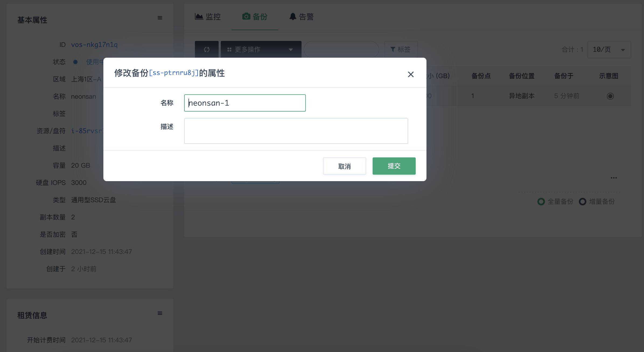The width and height of the screenshot is (644, 352).
Task: Open the 租赁信息 panel menu icon
Action: (160, 313)
